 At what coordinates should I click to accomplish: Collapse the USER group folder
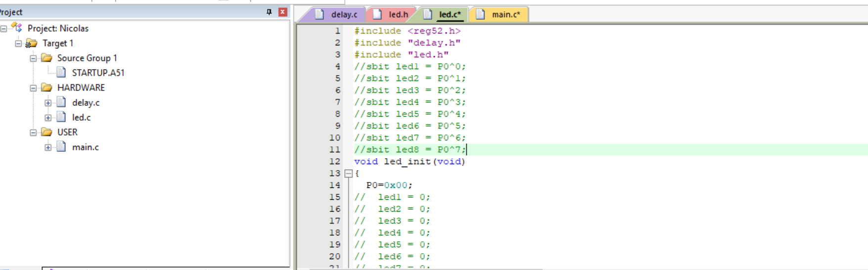coord(33,133)
